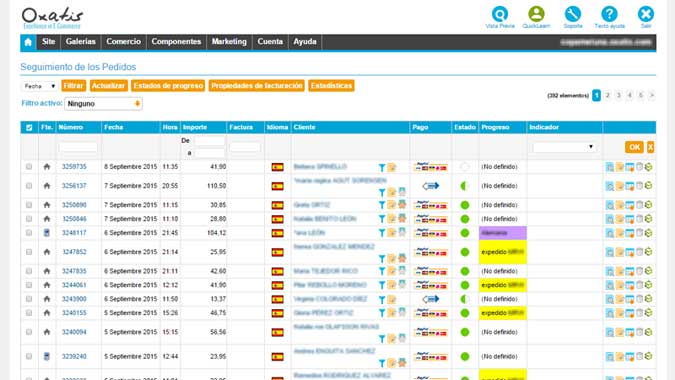The image size is (675, 380).
Task: Open the QuickLearn icon
Action: click(x=536, y=14)
